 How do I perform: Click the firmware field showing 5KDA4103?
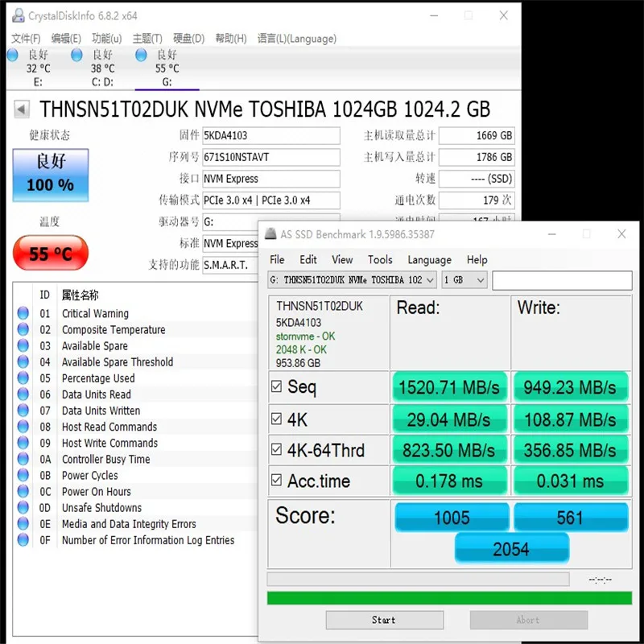pyautogui.click(x=272, y=135)
